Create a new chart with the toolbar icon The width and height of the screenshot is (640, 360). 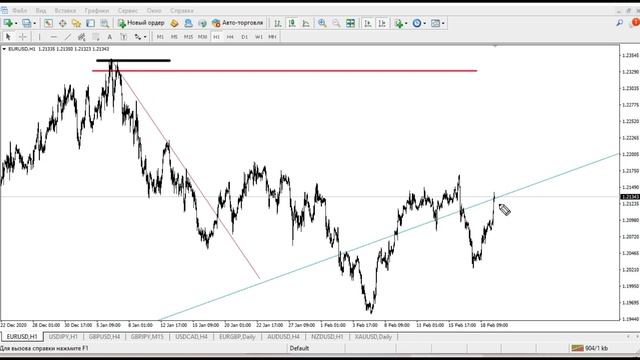coord(8,23)
